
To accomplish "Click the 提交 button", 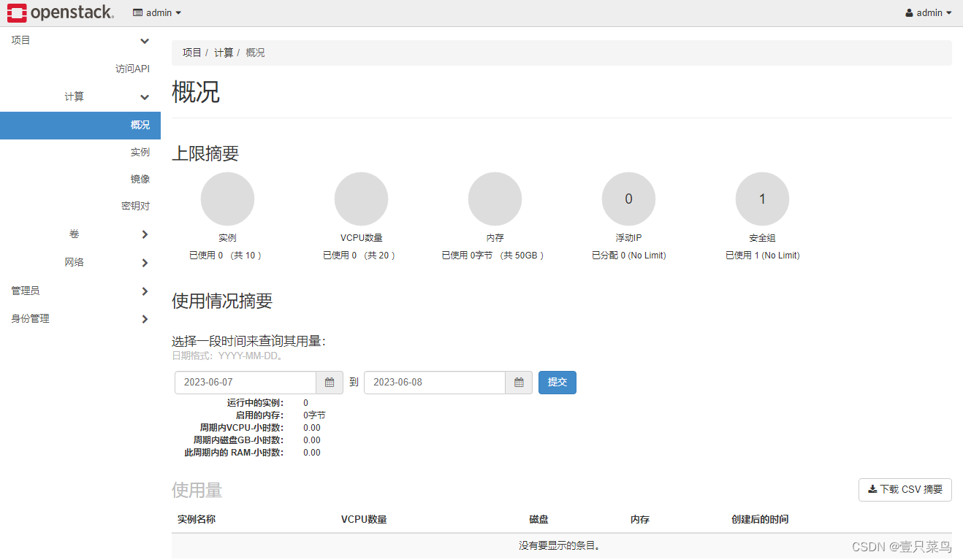I will coord(557,383).
